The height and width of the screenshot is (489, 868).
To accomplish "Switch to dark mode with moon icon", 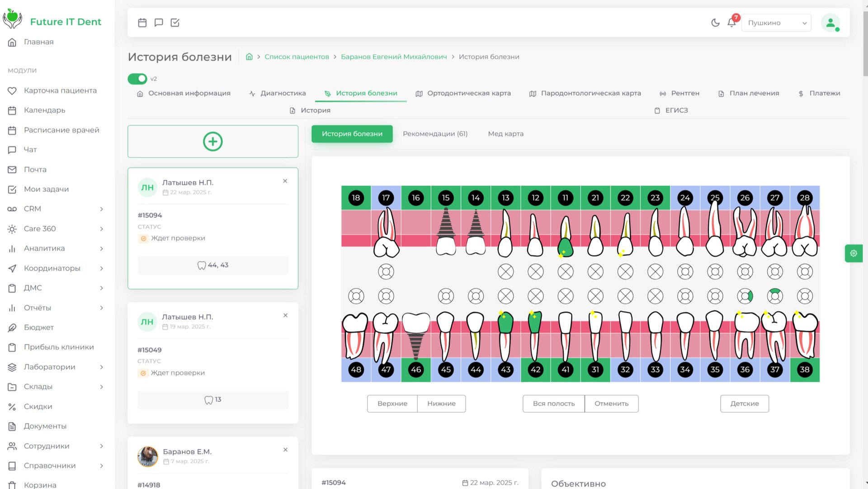I will pos(715,23).
